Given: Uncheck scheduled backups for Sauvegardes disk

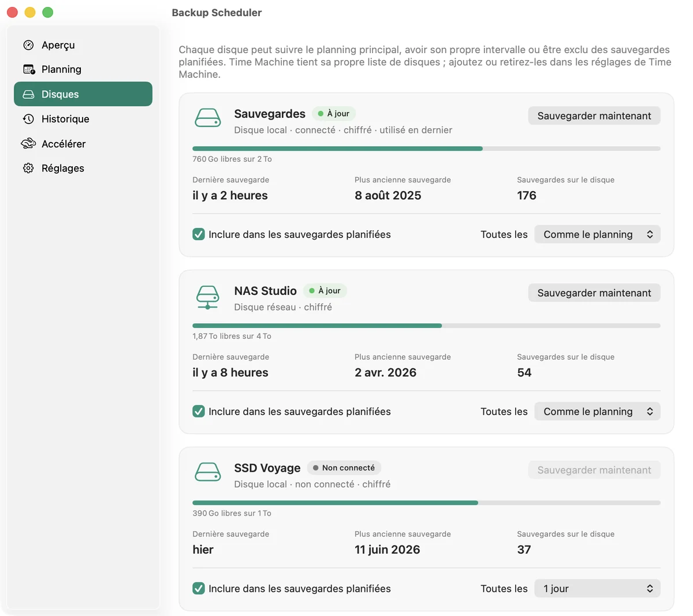Looking at the screenshot, I should point(199,234).
